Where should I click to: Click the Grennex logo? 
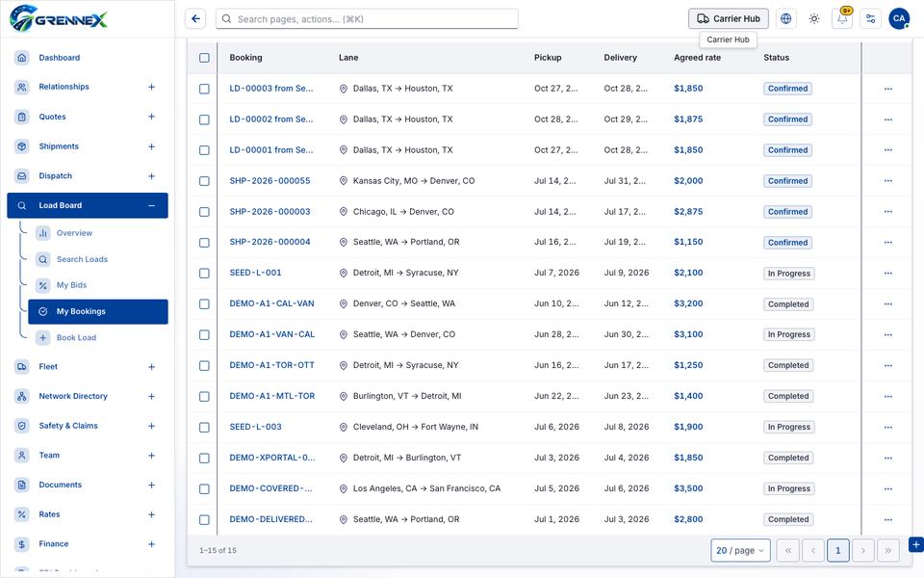click(x=59, y=19)
